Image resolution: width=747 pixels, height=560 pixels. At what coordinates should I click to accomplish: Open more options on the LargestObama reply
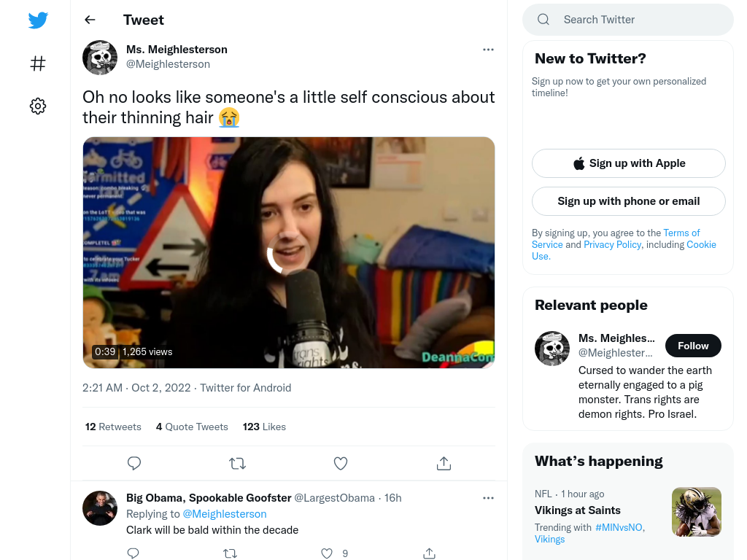[488, 498]
